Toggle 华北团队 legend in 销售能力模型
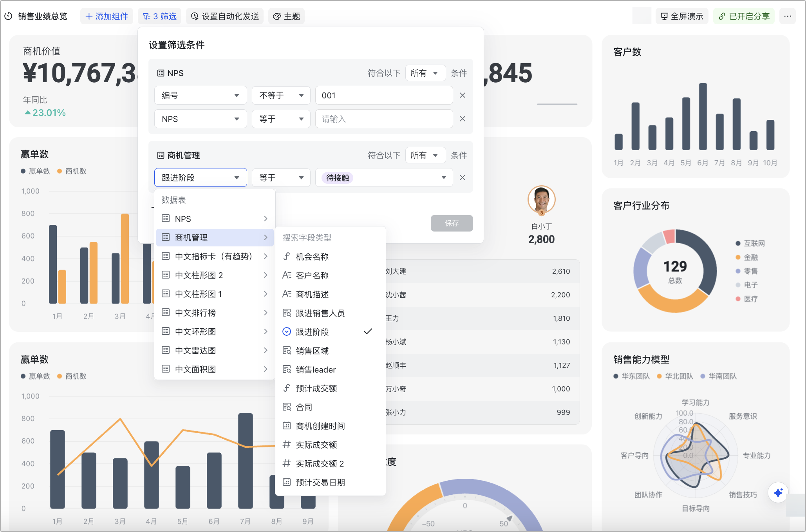 [675, 376]
